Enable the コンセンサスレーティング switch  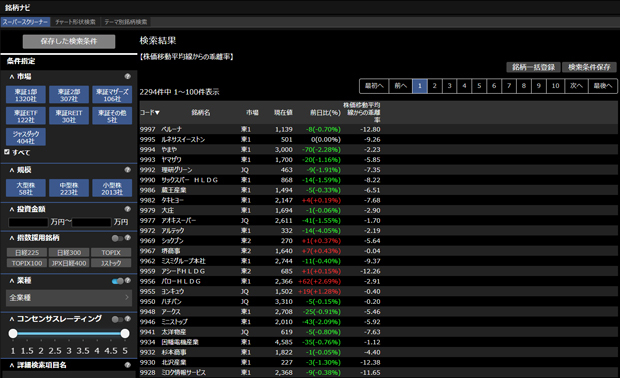[x=117, y=319]
